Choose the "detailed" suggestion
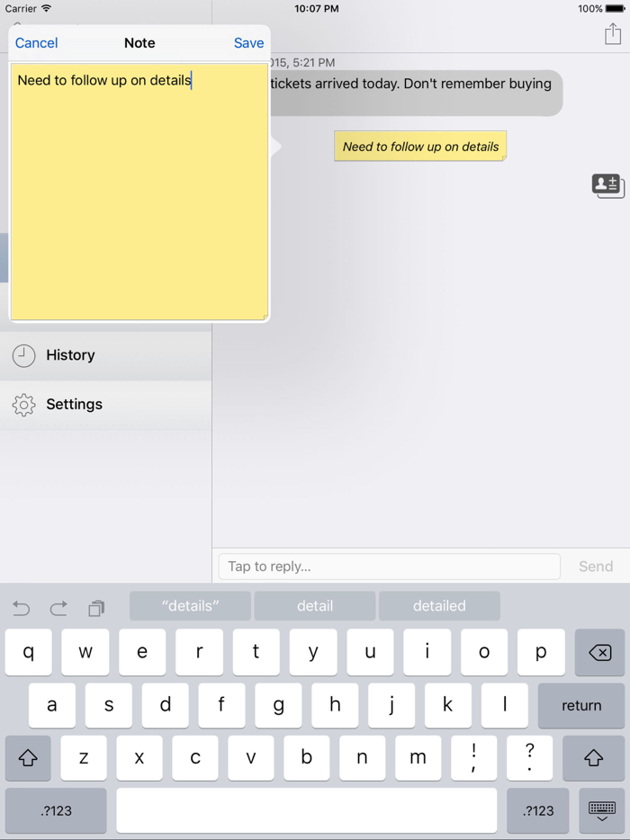Viewport: 630px width, 840px height. 439,606
